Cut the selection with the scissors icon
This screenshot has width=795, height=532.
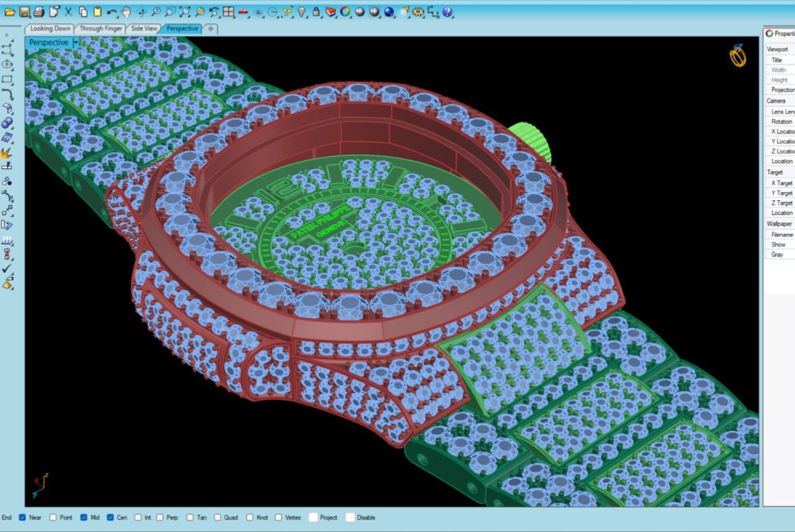(68, 12)
